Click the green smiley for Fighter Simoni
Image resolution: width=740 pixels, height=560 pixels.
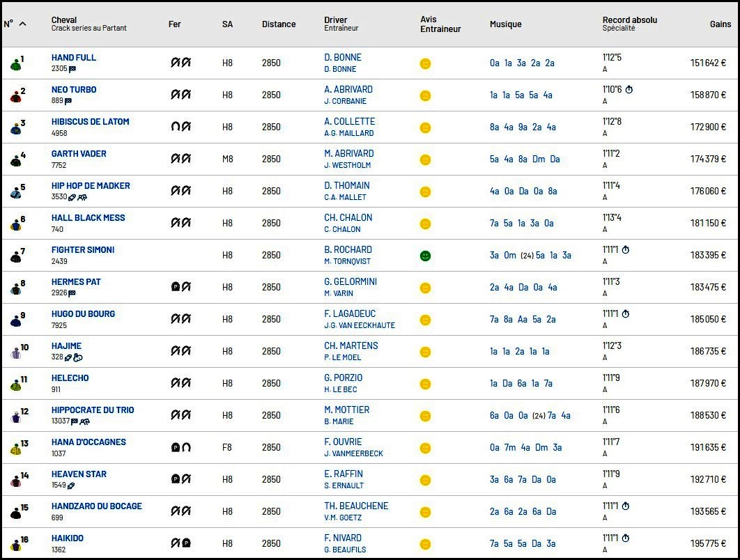tap(425, 256)
